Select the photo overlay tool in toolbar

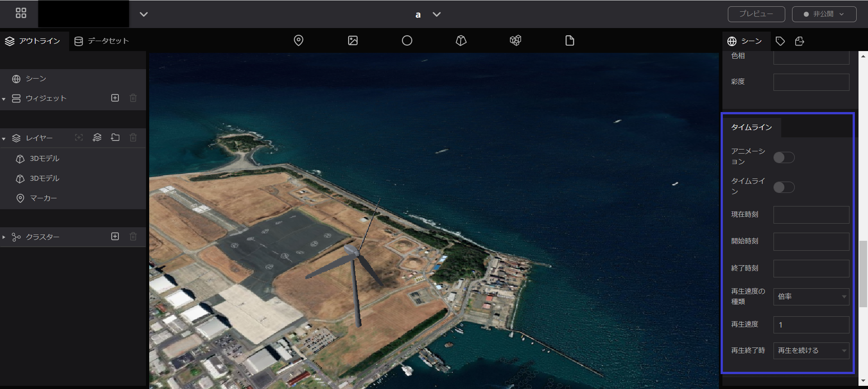point(353,41)
